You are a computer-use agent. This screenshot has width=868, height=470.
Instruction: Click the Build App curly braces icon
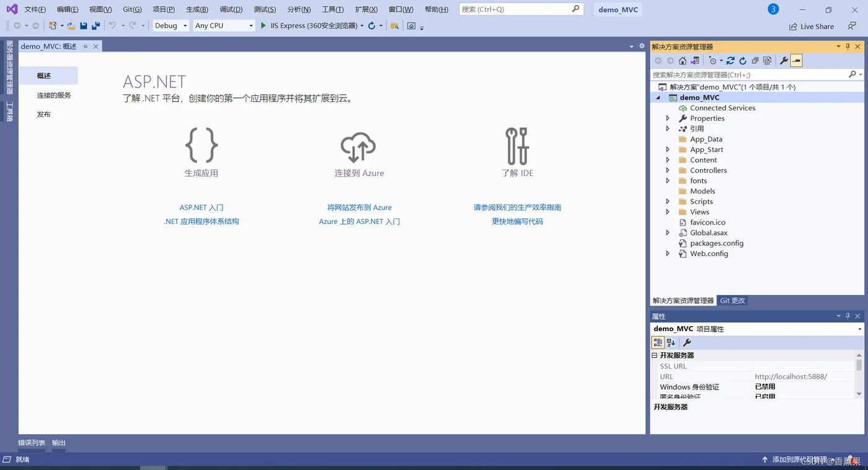click(201, 146)
